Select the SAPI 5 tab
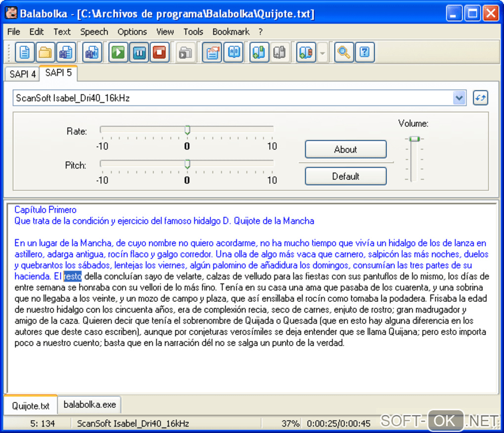This screenshot has height=433, width=504. [x=58, y=73]
